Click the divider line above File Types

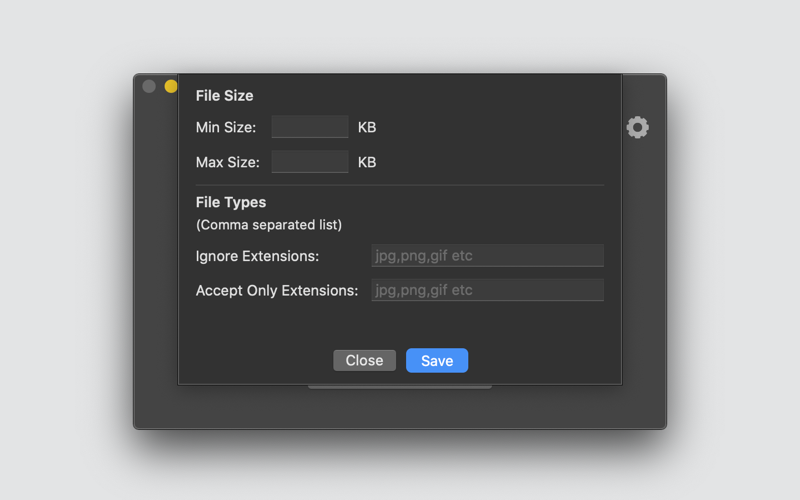(400, 185)
